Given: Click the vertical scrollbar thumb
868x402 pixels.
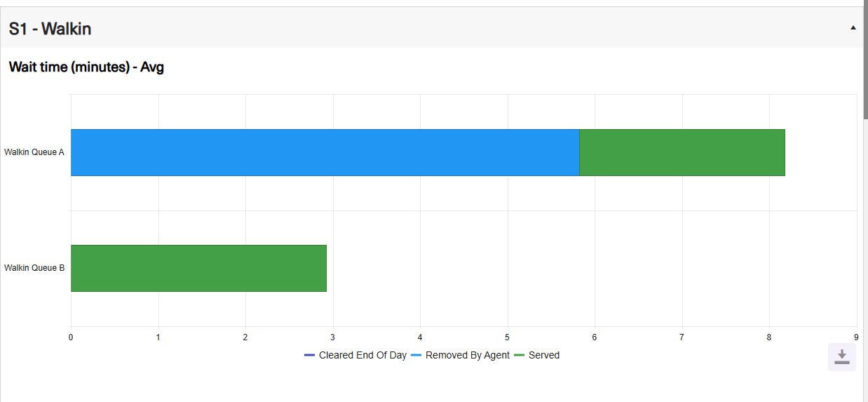Looking at the screenshot, I should pyautogui.click(x=865, y=60).
